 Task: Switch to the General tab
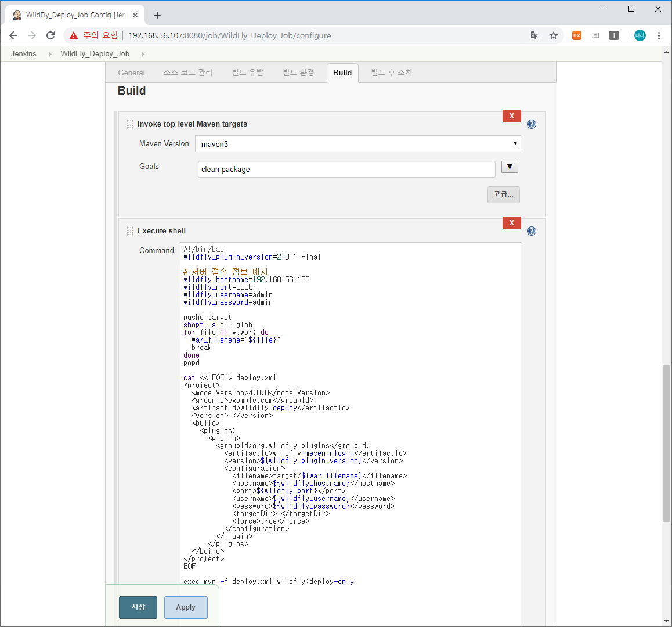point(132,73)
